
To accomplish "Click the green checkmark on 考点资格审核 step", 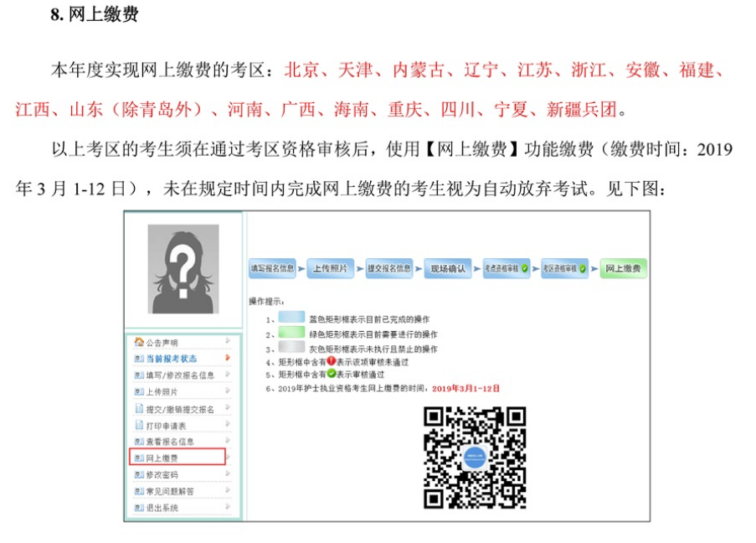I will pyautogui.click(x=525, y=269).
